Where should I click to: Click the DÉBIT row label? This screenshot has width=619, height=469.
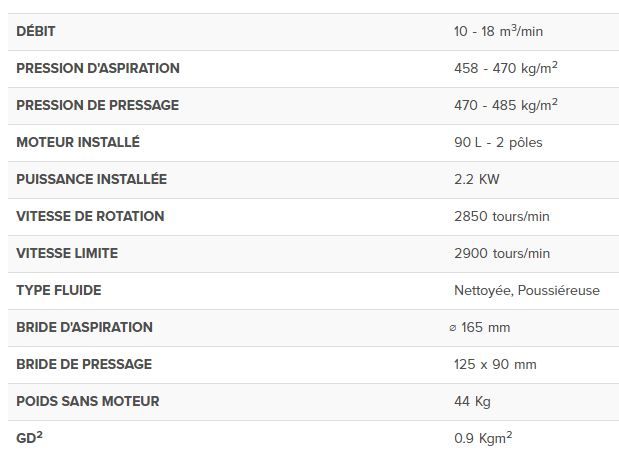pos(36,31)
